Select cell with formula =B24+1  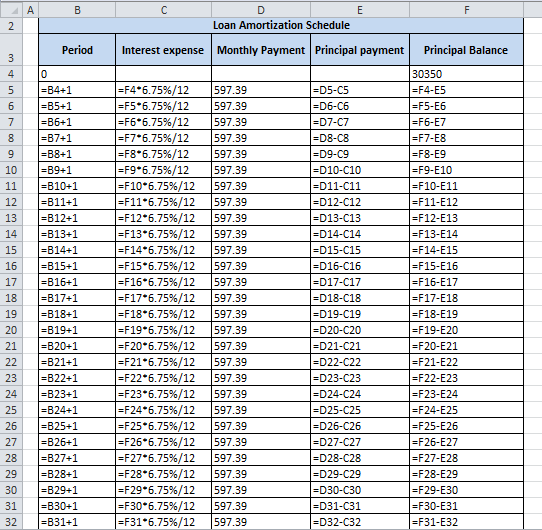pos(77,410)
